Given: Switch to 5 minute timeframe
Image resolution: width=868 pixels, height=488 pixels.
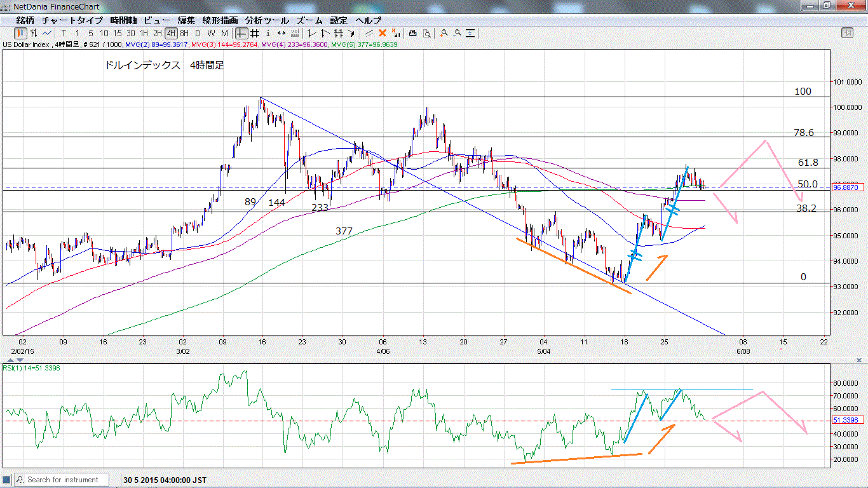Looking at the screenshot, I should click(x=91, y=33).
